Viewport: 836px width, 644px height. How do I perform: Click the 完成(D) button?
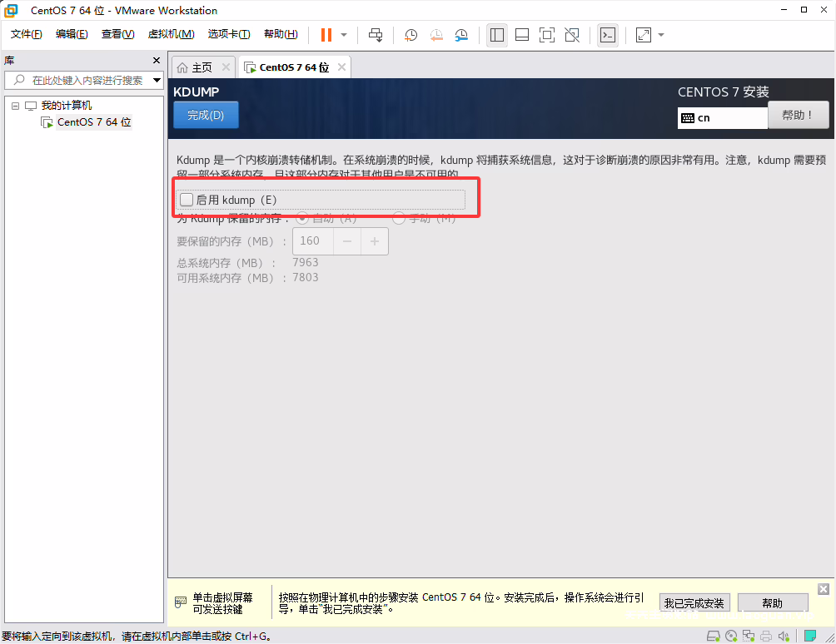tap(206, 115)
